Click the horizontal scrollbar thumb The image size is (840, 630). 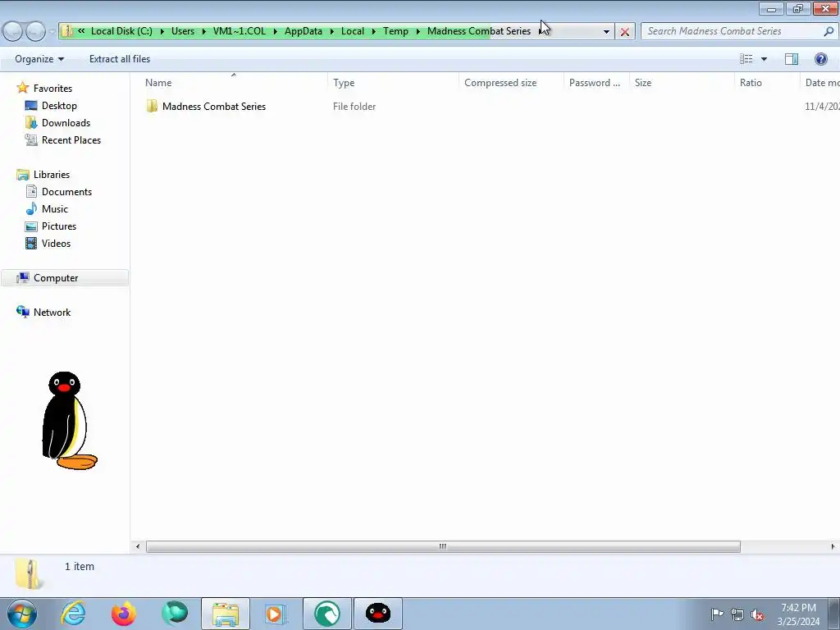point(443,546)
